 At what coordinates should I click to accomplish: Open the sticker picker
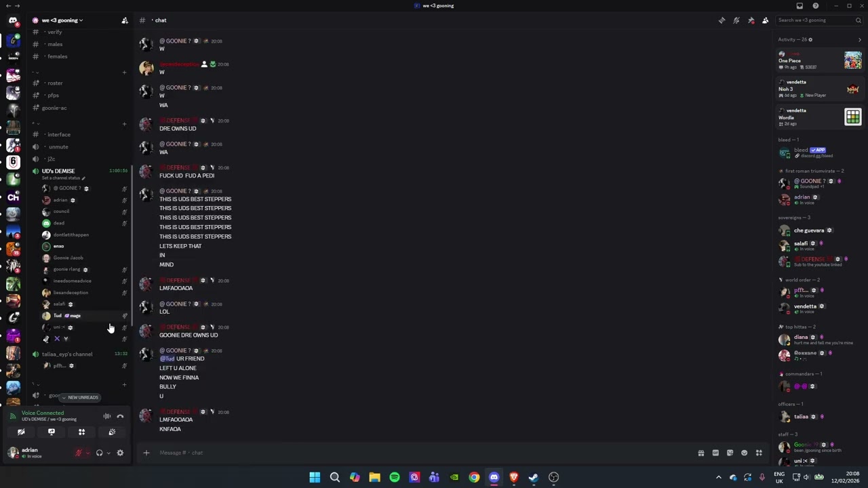730,453
